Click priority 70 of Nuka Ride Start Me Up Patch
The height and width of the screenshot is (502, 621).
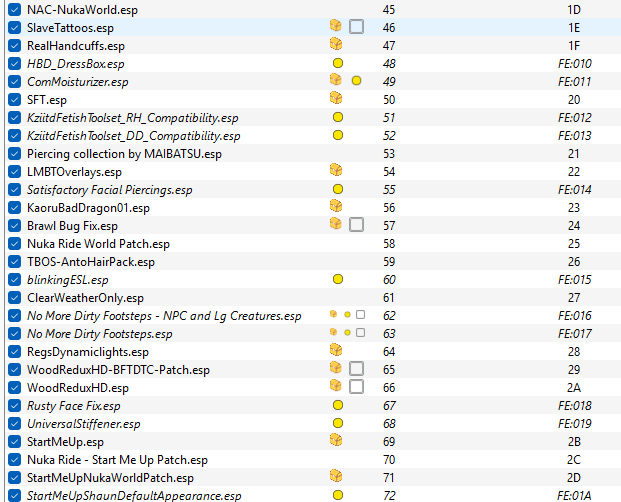389,460
